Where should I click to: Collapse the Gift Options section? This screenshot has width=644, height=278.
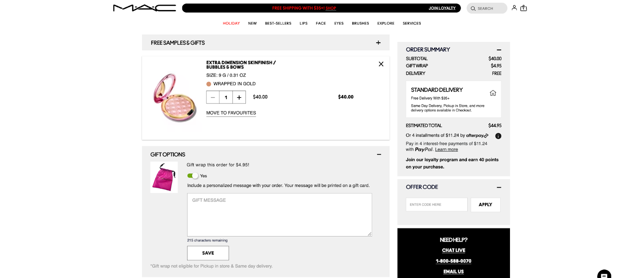tap(379, 155)
